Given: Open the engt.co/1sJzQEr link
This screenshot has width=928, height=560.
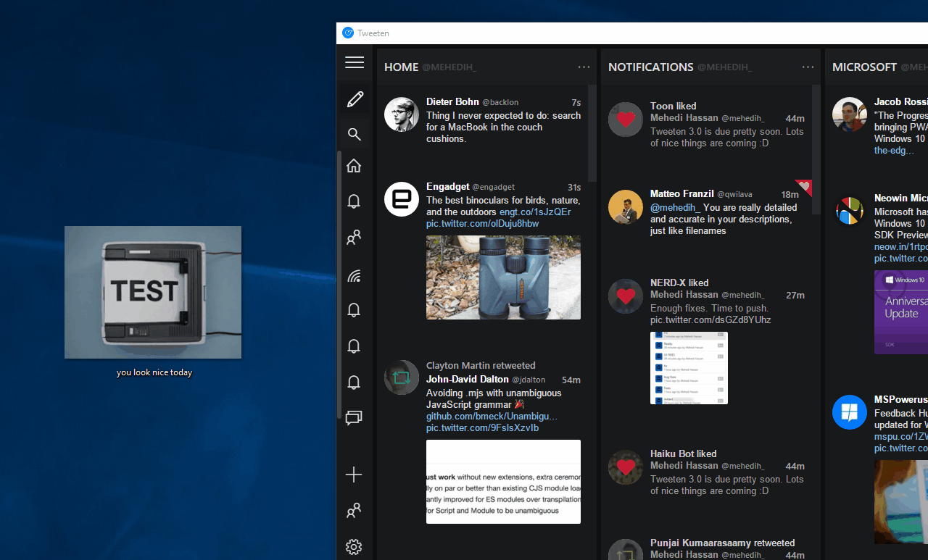Looking at the screenshot, I should point(535,212).
